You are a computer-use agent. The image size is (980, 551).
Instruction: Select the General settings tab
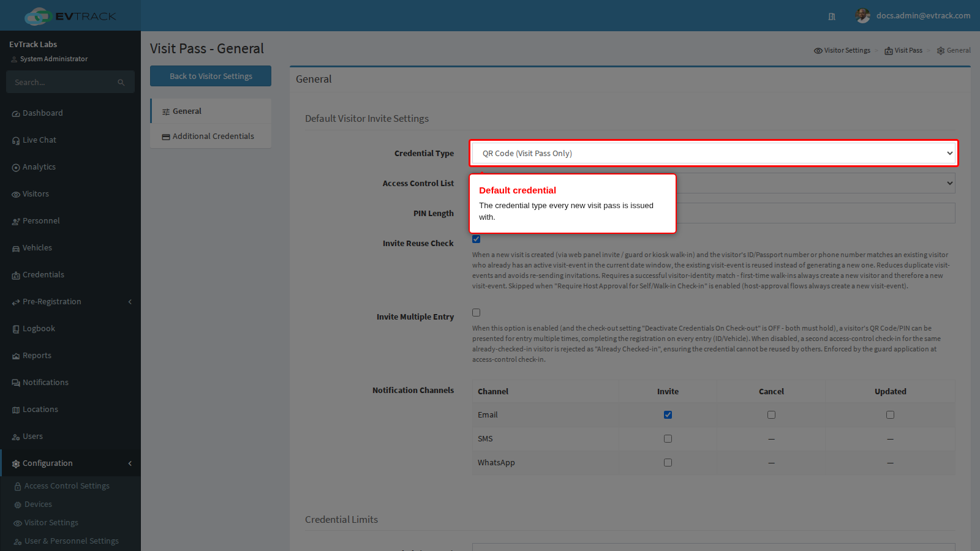tap(211, 111)
